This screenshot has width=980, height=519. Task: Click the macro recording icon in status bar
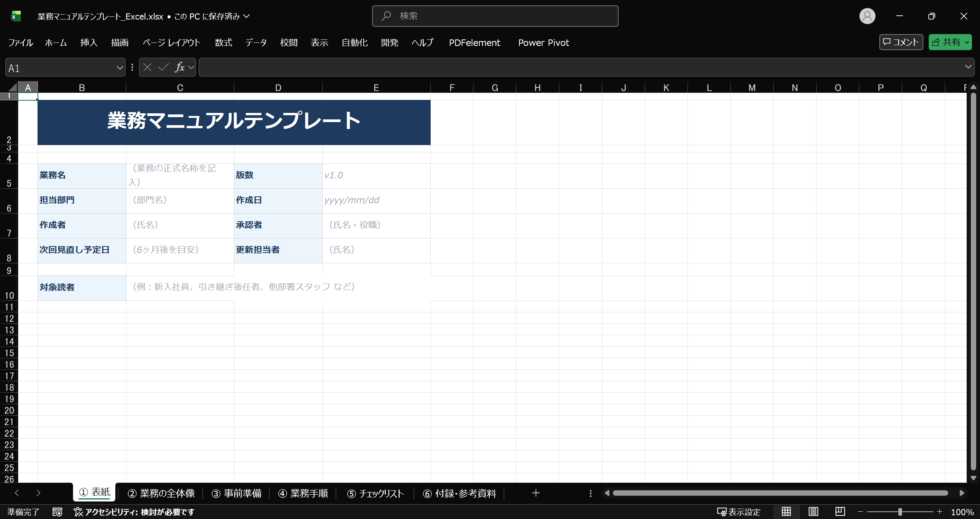pos(57,512)
